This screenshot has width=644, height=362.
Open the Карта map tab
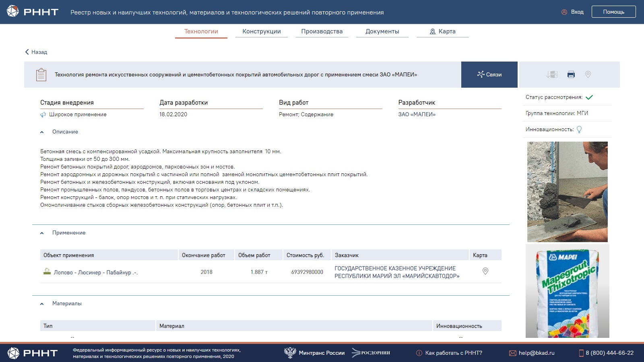pos(443,31)
